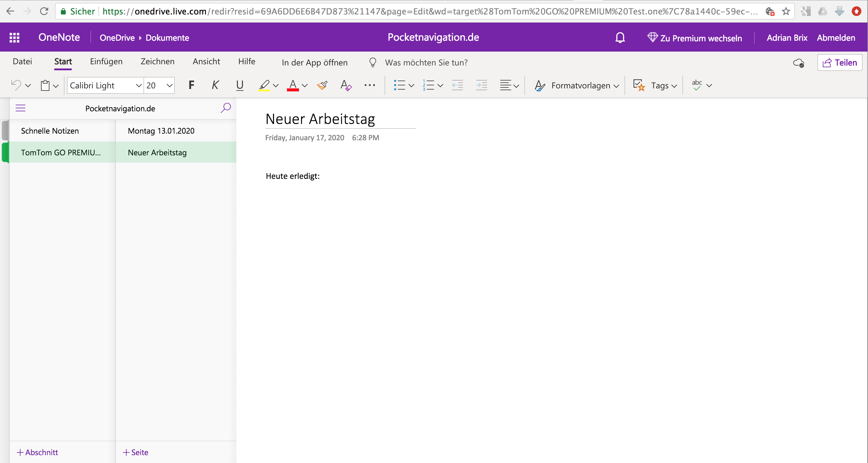Click the decrease indent icon

(457, 85)
